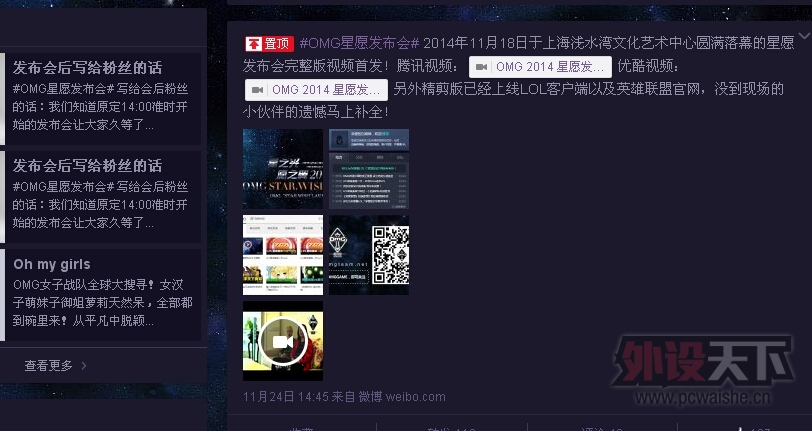Open the white video grid thumbnail
The width and height of the screenshot is (812, 431).
(283, 255)
